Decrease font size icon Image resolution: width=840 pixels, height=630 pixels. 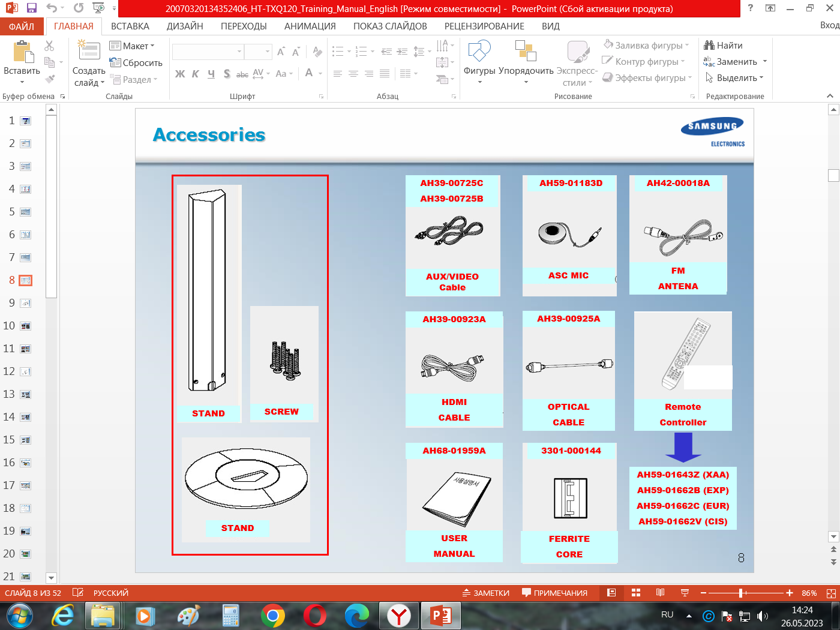296,52
